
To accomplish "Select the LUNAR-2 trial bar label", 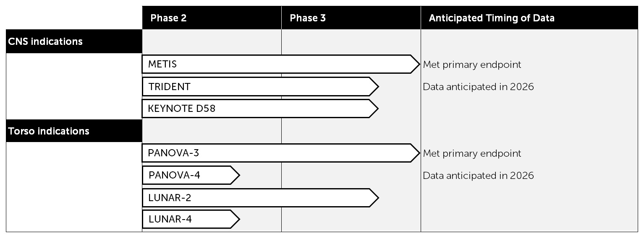I will click(170, 198).
